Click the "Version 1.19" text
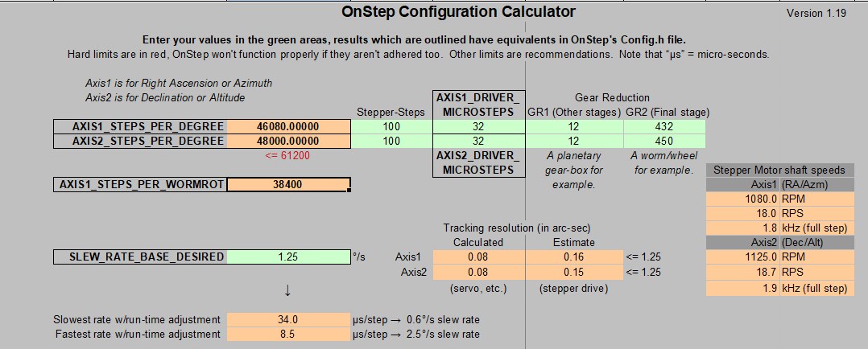Viewport: 868px width, 349px height. tap(816, 14)
